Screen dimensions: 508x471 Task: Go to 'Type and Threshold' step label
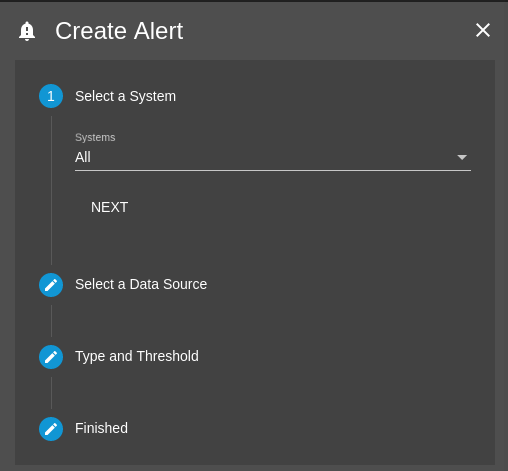[x=137, y=356]
